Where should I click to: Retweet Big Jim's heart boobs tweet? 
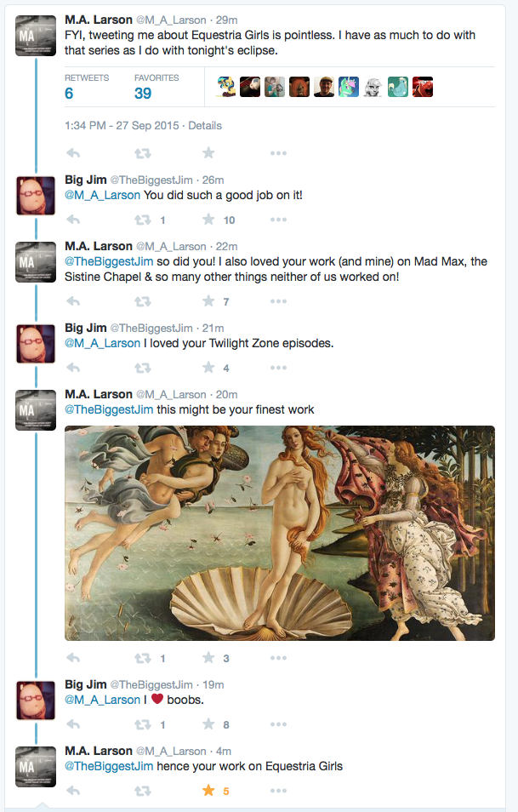(x=142, y=724)
